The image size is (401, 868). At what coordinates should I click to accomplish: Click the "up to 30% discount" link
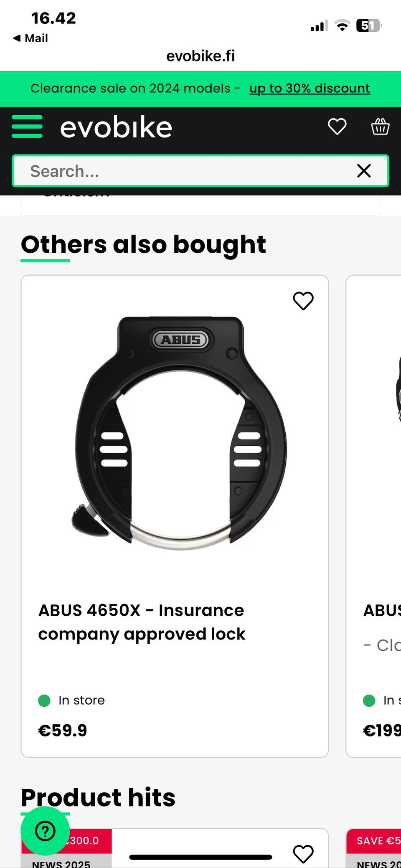310,89
